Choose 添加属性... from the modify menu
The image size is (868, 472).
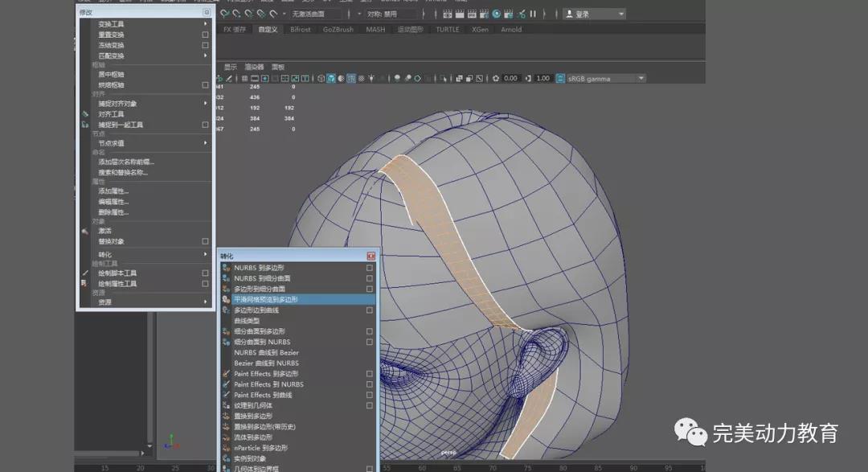click(113, 191)
